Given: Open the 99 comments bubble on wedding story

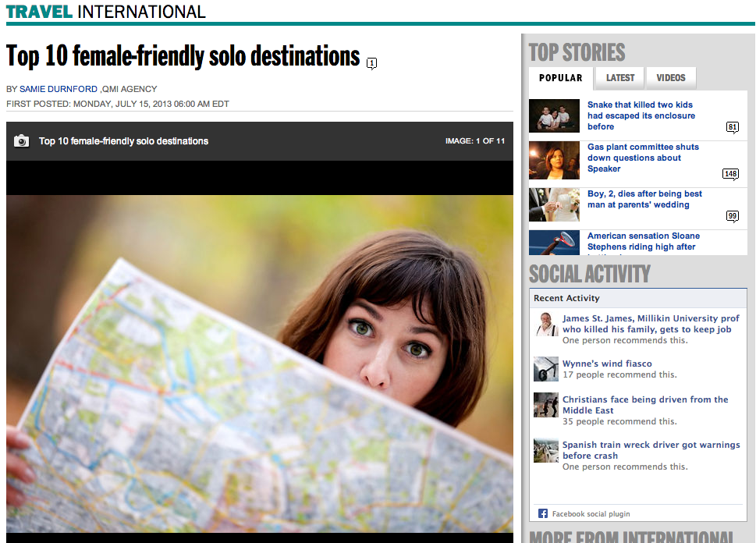Looking at the screenshot, I should (x=733, y=216).
